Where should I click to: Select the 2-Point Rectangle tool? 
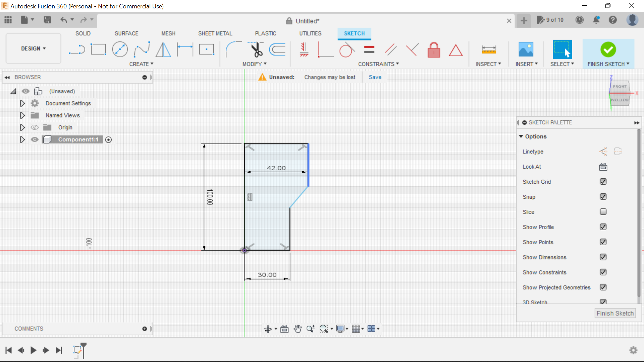click(98, 49)
